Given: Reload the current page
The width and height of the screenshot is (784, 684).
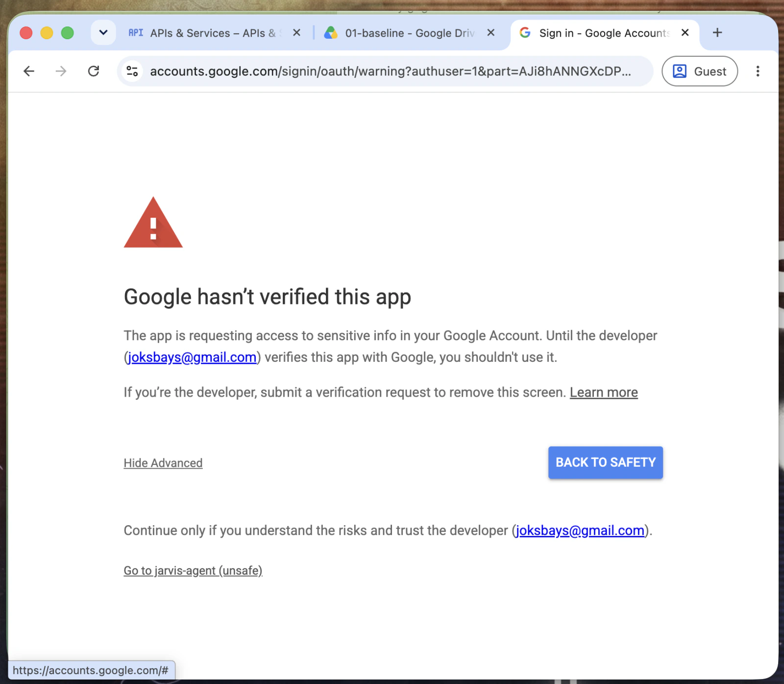Looking at the screenshot, I should pyautogui.click(x=94, y=72).
